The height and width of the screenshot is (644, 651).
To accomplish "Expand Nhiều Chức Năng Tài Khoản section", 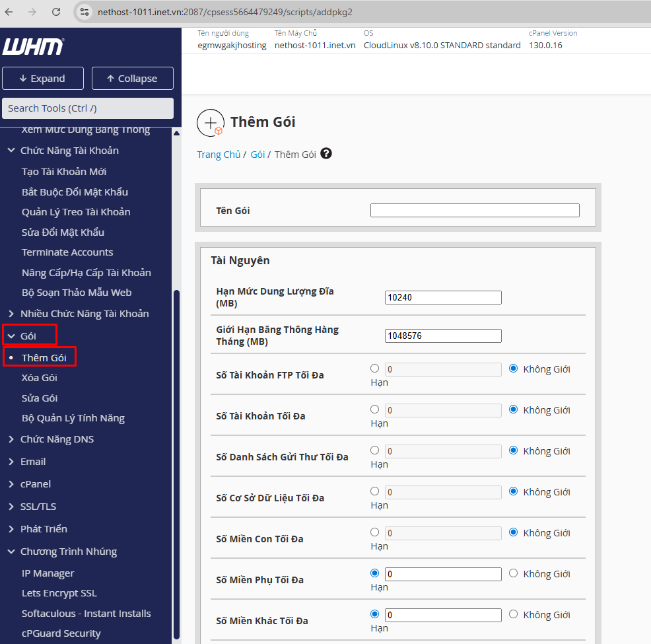I will click(x=11, y=314).
